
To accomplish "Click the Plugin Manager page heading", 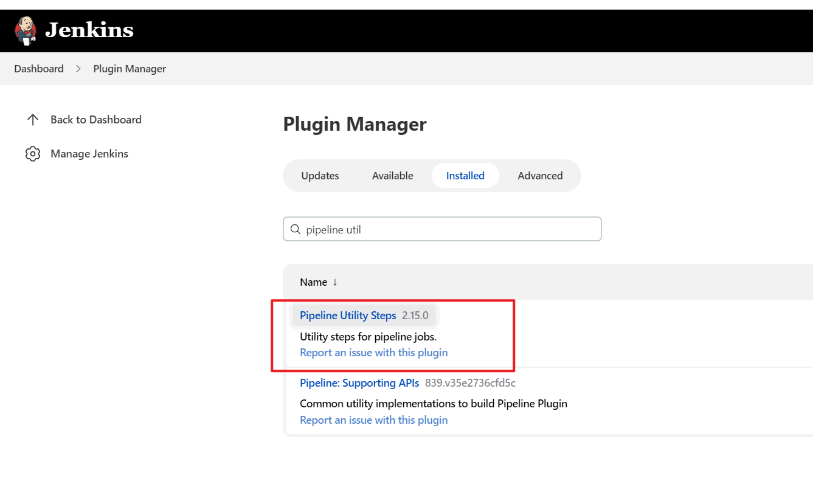I will [355, 124].
